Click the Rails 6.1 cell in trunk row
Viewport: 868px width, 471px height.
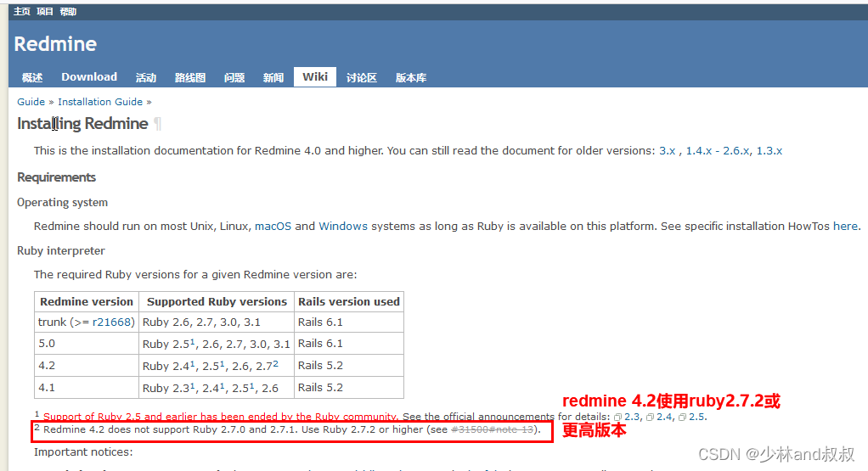tap(349, 322)
